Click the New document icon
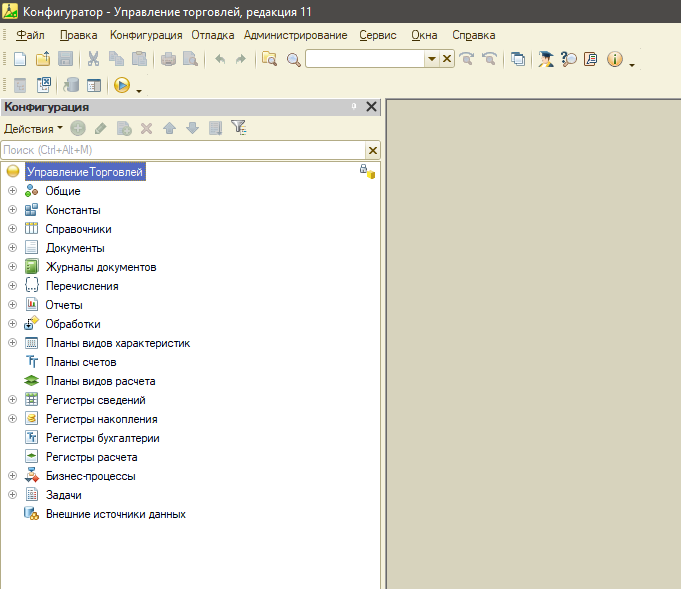The width and height of the screenshot is (681, 589). 20,59
